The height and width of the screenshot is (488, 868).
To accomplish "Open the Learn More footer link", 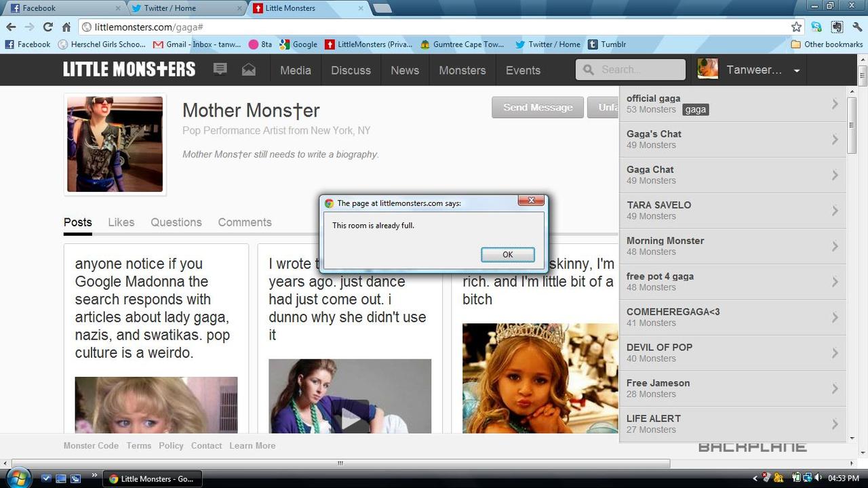I will click(252, 446).
